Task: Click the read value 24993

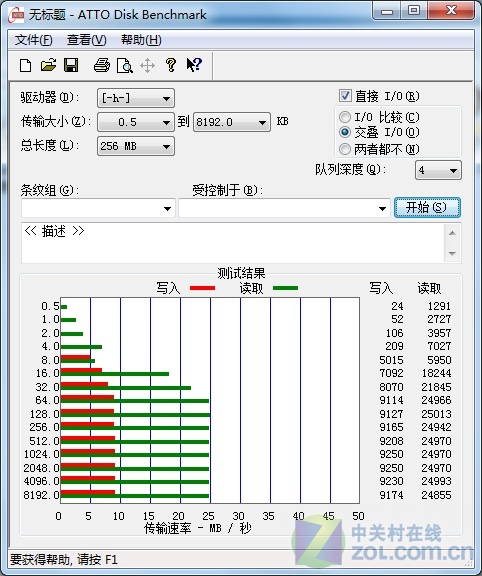Action: (x=436, y=481)
